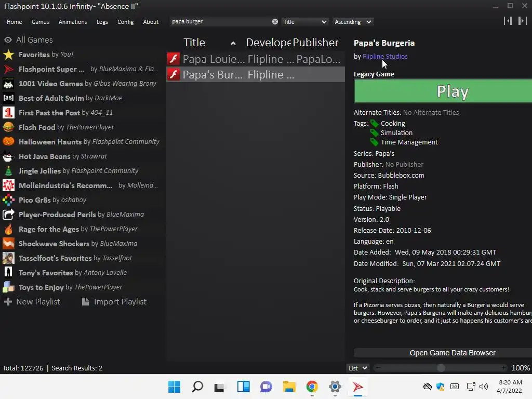Collapse the right sidebar toggle
The height and width of the screenshot is (399, 532).
tap(523, 21)
